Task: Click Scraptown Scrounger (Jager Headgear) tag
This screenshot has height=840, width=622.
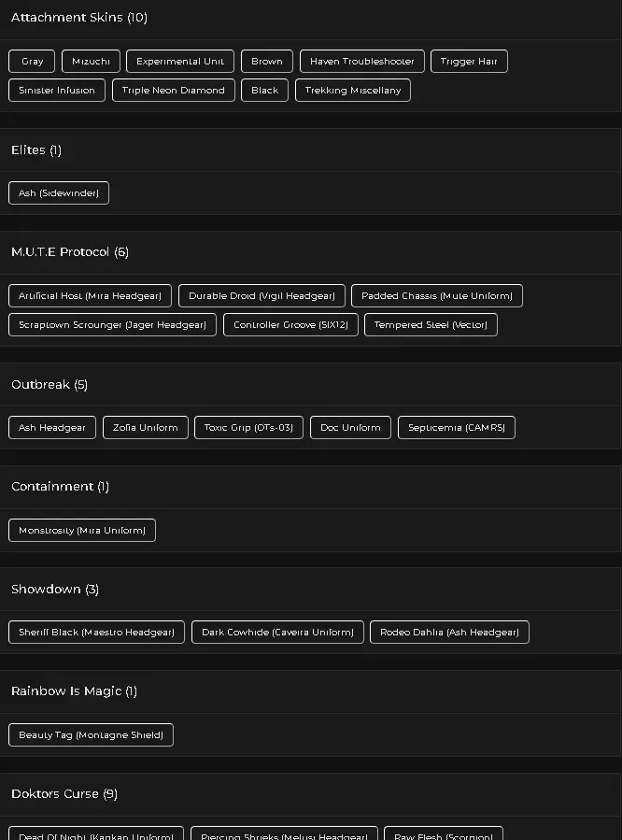Action: pyautogui.click(x=112, y=325)
